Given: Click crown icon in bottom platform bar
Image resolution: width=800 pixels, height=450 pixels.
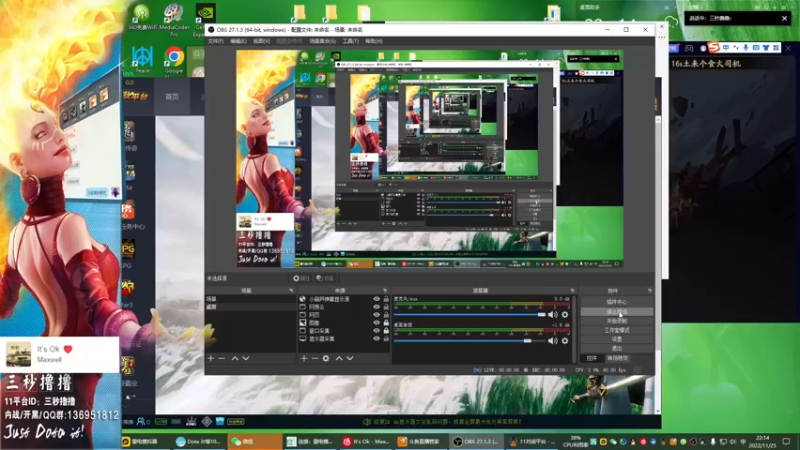Looking at the screenshot, I should (191, 421).
